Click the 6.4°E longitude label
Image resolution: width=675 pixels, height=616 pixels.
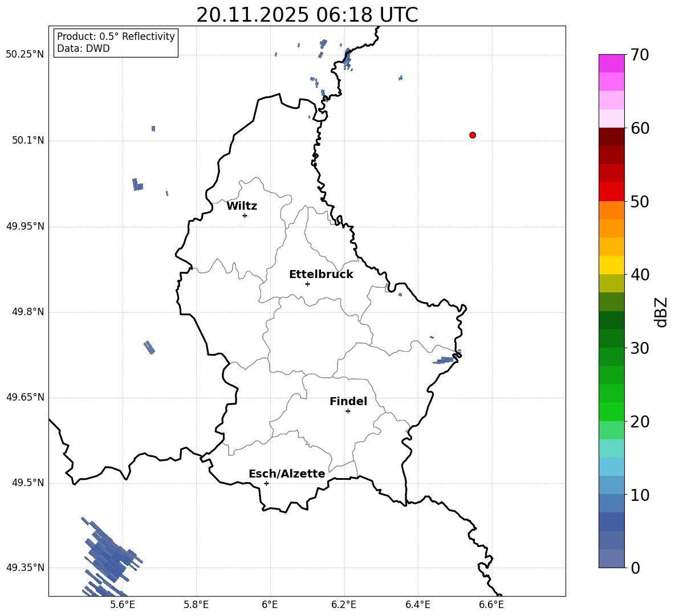[x=417, y=605]
